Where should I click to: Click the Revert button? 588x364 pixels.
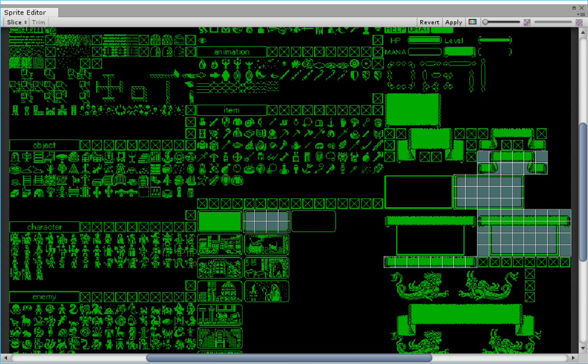[x=429, y=22]
